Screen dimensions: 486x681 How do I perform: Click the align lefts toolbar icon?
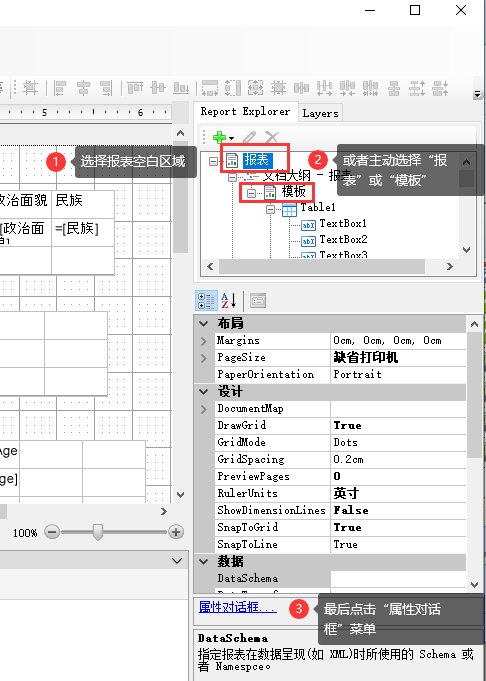coord(60,88)
